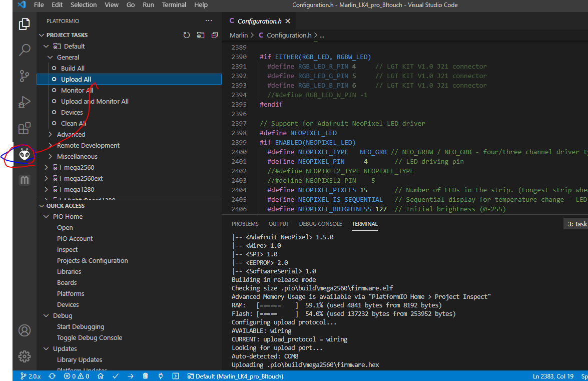Click the VS Code logo icon
Viewport: 588px width, 381px height.
pos(22,5)
